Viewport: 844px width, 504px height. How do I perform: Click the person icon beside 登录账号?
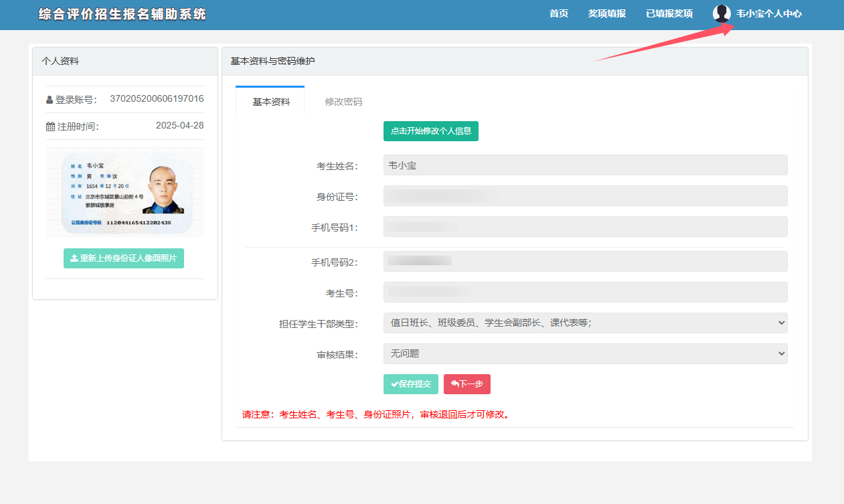pyautogui.click(x=50, y=100)
